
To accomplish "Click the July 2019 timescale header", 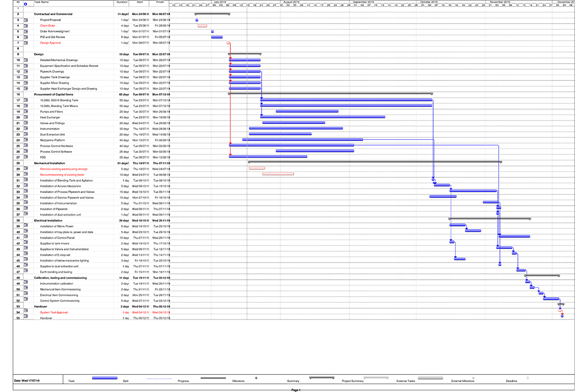I will point(219,2).
